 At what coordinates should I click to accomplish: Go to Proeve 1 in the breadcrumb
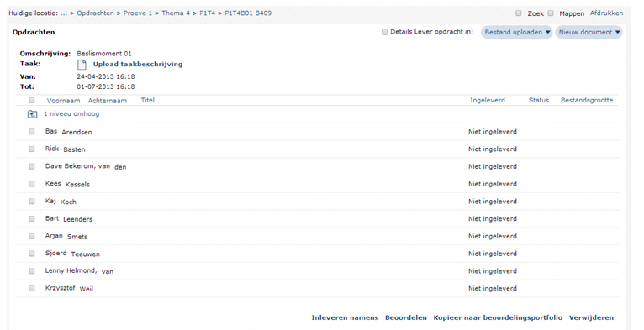click(138, 13)
